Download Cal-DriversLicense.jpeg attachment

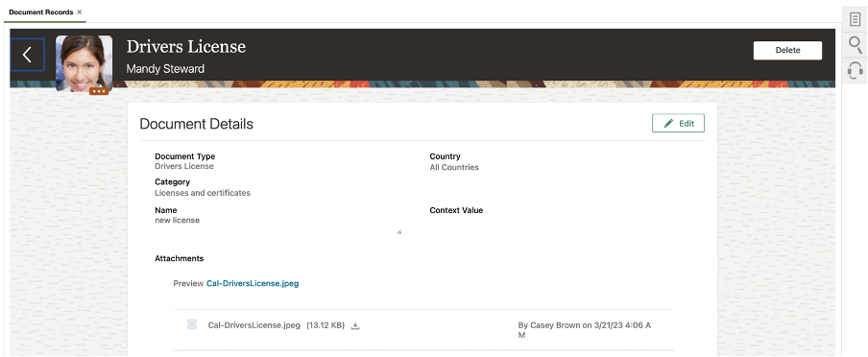pyautogui.click(x=355, y=326)
